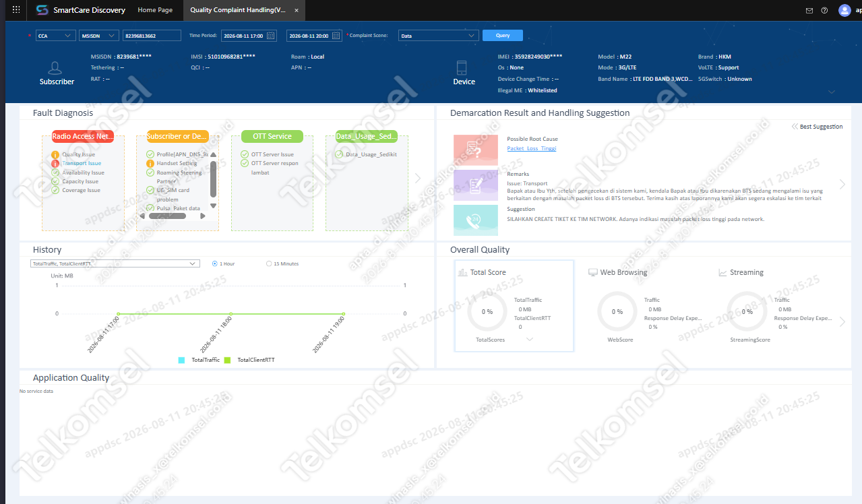Open the MSISDN type dropdown
The width and height of the screenshot is (862, 504).
click(x=98, y=36)
